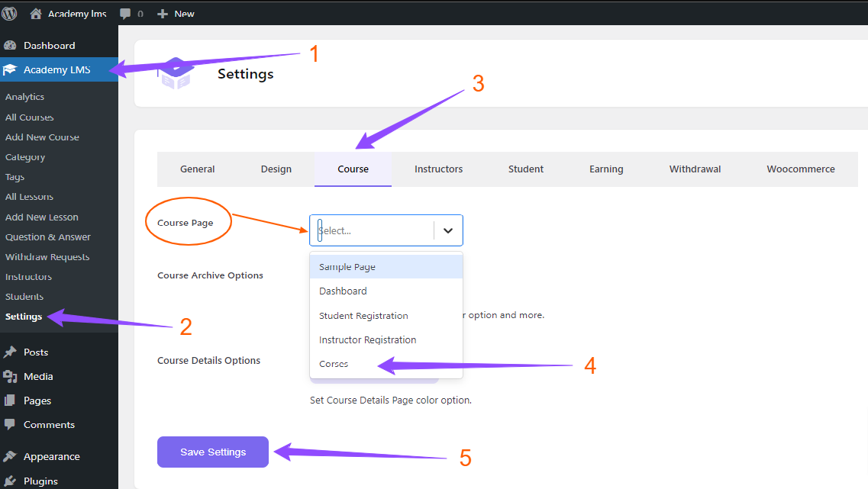Select the Course tab

click(x=353, y=169)
